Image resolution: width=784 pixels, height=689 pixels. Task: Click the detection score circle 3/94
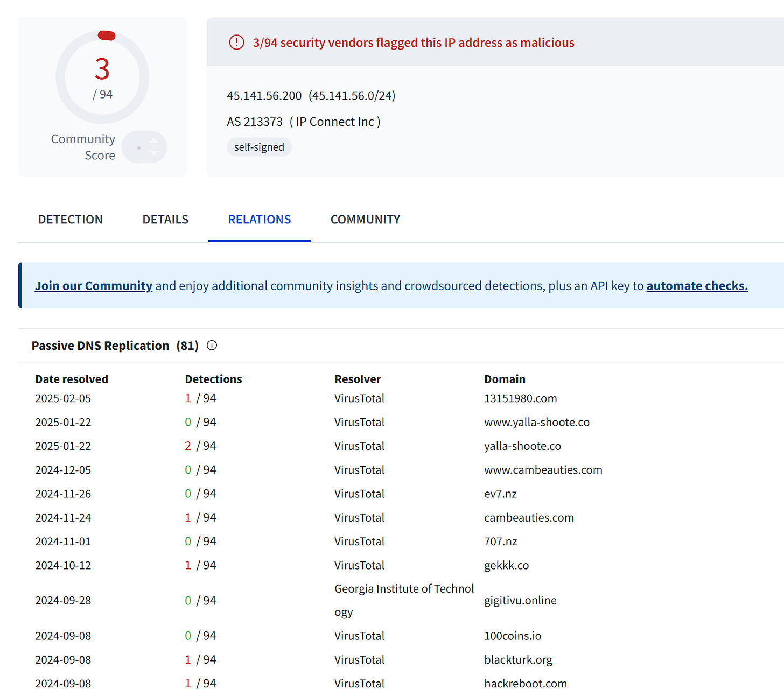pos(102,77)
